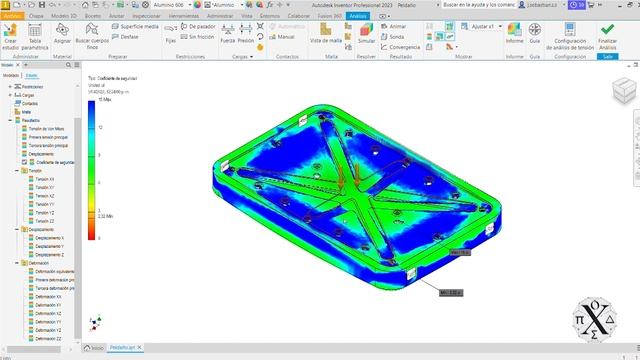Image resolution: width=640 pixels, height=360 pixels.
Task: Open the Archivo menu tab
Action: 12,16
